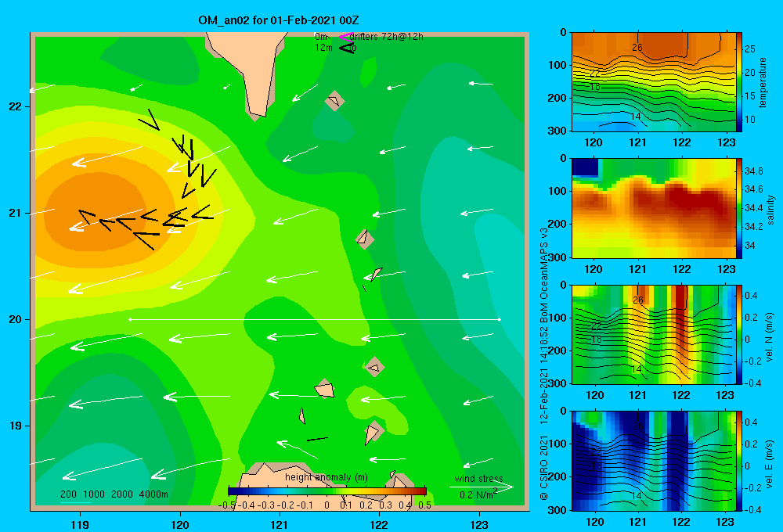Open the northward velocity cross-section panel
This screenshot has height=532, width=783.
click(x=654, y=335)
